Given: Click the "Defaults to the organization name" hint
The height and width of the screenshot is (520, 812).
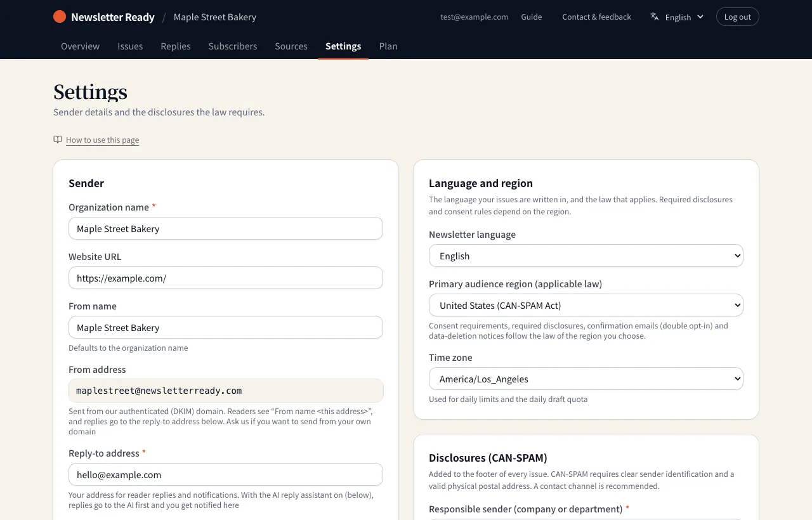Looking at the screenshot, I should pyautogui.click(x=128, y=348).
